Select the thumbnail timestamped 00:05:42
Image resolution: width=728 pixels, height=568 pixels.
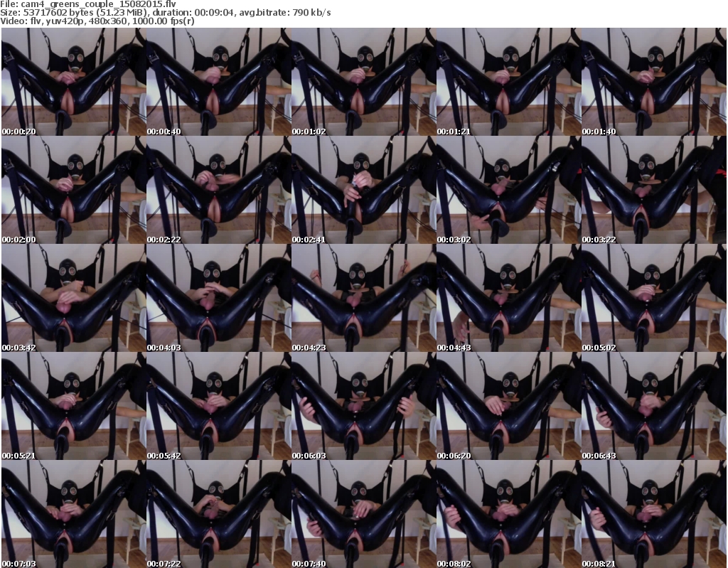point(219,406)
